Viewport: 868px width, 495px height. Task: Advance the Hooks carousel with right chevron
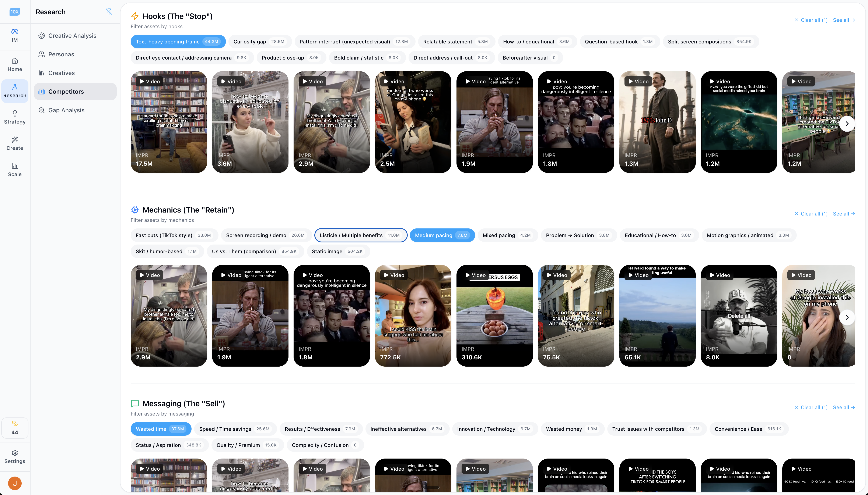click(x=847, y=123)
